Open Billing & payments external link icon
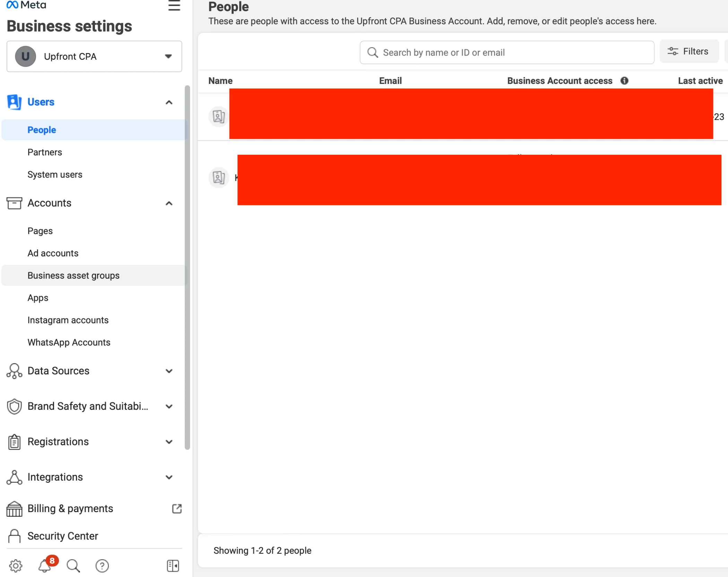The height and width of the screenshot is (577, 728). click(177, 509)
